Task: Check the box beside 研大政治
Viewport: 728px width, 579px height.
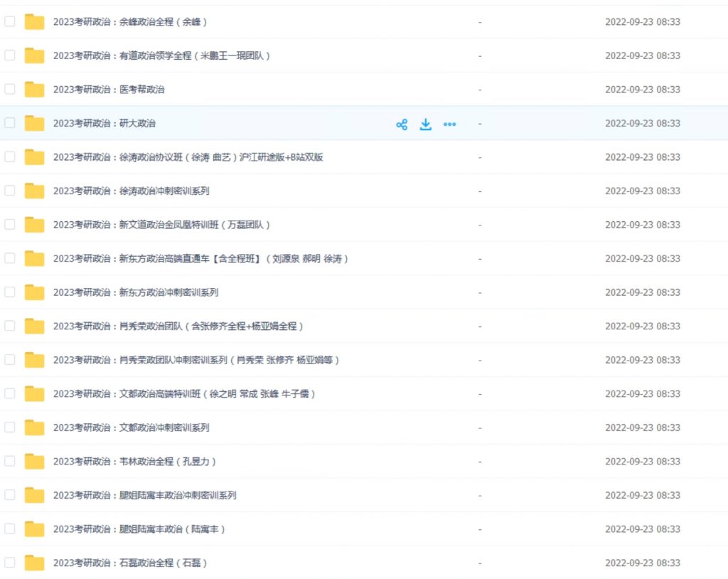Action: coord(10,122)
